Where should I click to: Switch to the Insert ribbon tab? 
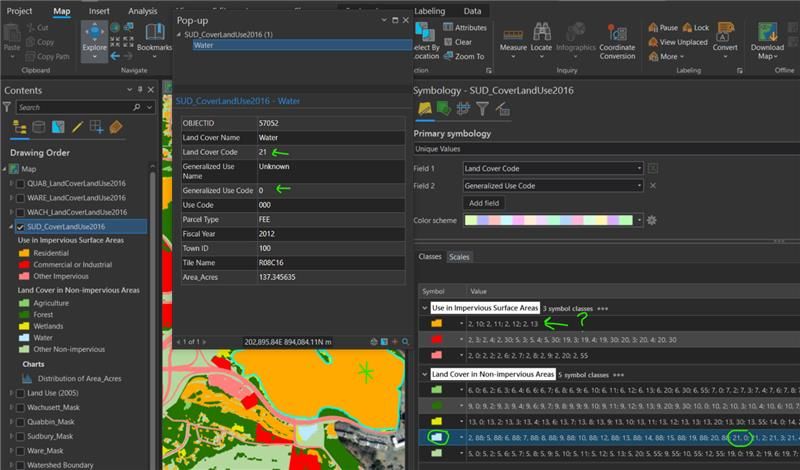pyautogui.click(x=99, y=11)
